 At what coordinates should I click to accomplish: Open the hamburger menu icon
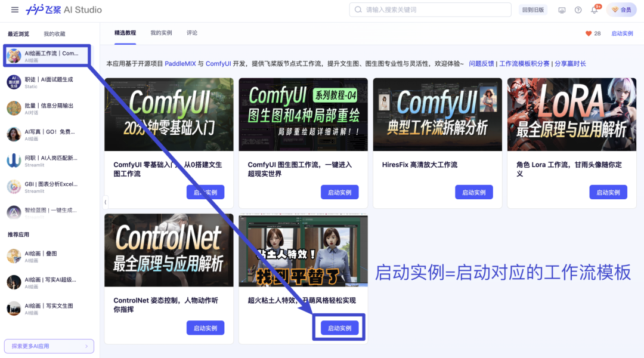[x=15, y=10]
